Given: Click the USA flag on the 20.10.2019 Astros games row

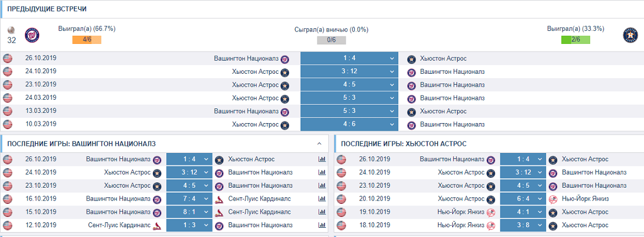Looking at the screenshot, I should [341, 199].
